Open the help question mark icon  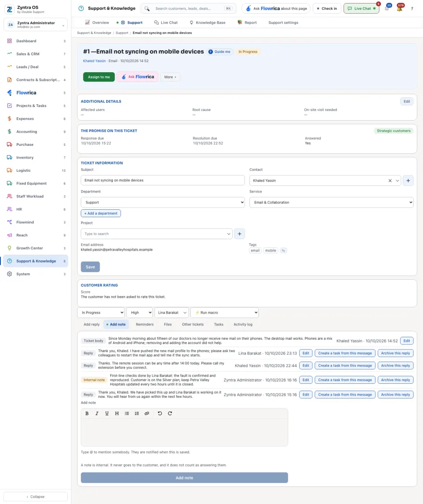pyautogui.click(x=412, y=9)
